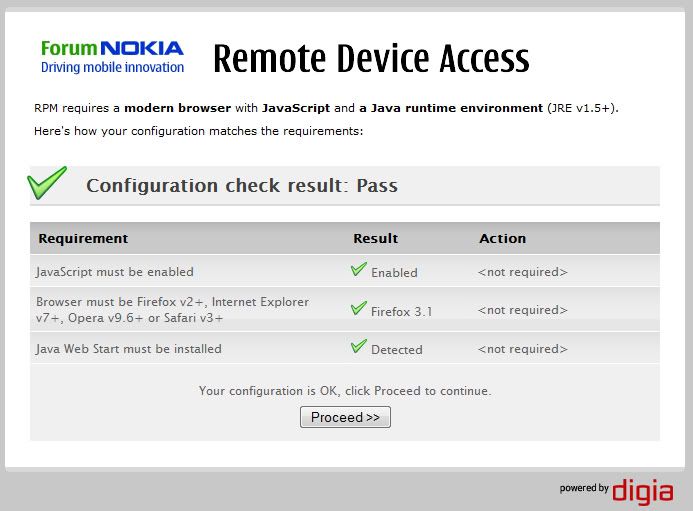Click the green checkmark beside Detected

[x=358, y=346]
